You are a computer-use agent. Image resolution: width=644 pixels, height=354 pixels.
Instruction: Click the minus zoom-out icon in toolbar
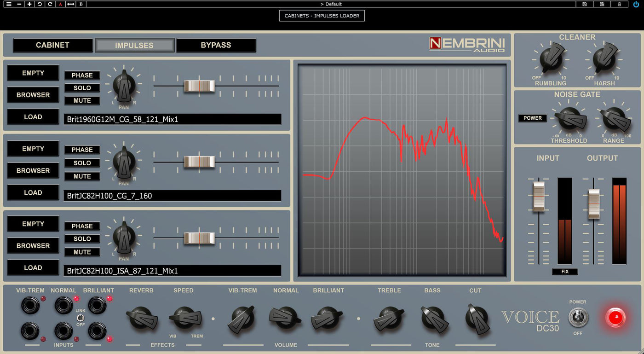tap(19, 4)
